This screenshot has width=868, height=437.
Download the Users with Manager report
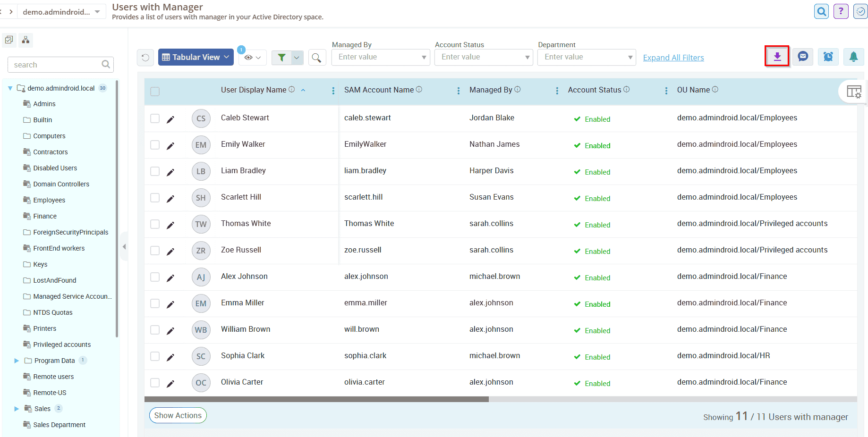point(777,56)
